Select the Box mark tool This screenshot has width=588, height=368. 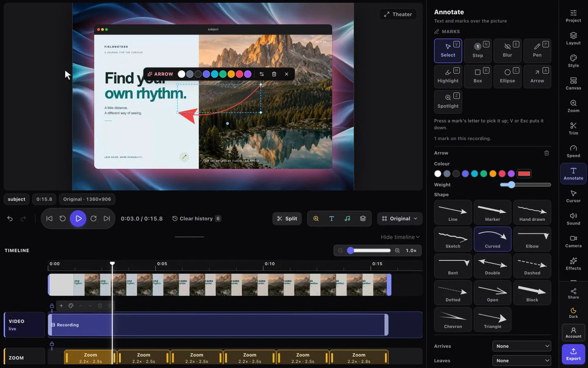click(x=478, y=76)
